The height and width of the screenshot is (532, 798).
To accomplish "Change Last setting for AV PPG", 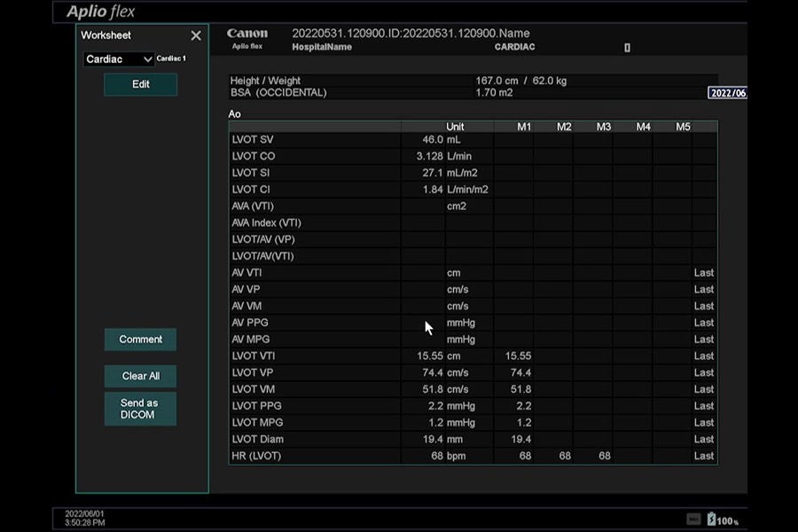I will (704, 323).
